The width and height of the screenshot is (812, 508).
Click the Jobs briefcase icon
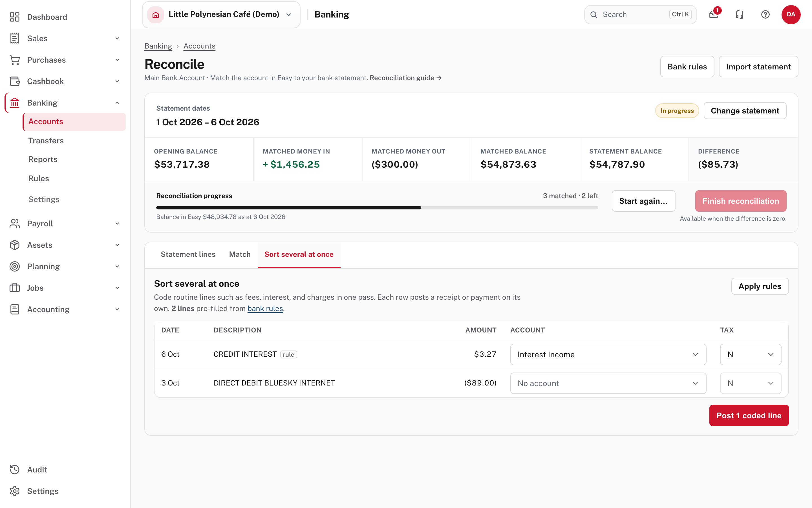coord(14,288)
